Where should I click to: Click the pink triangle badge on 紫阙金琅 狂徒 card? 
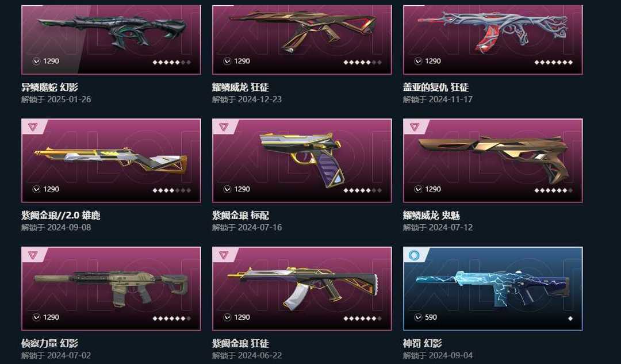pyautogui.click(x=224, y=255)
